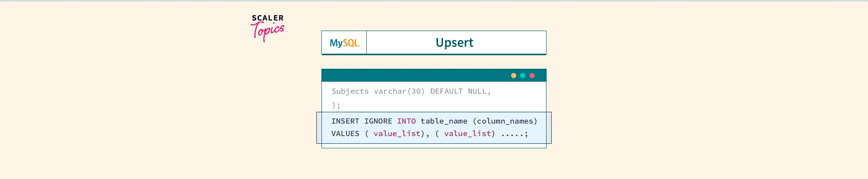Viewport: 868px width, 179px height.
Task: Click the Subjects varchar(30) code line
Action: pos(378,91)
